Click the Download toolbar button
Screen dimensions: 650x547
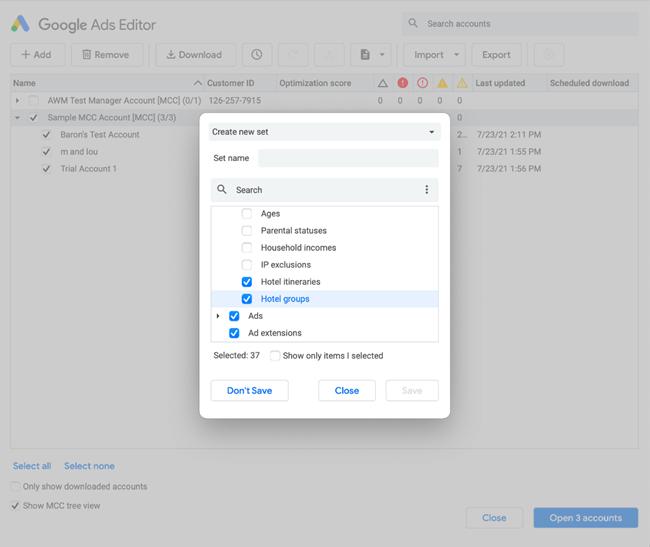[x=194, y=55]
